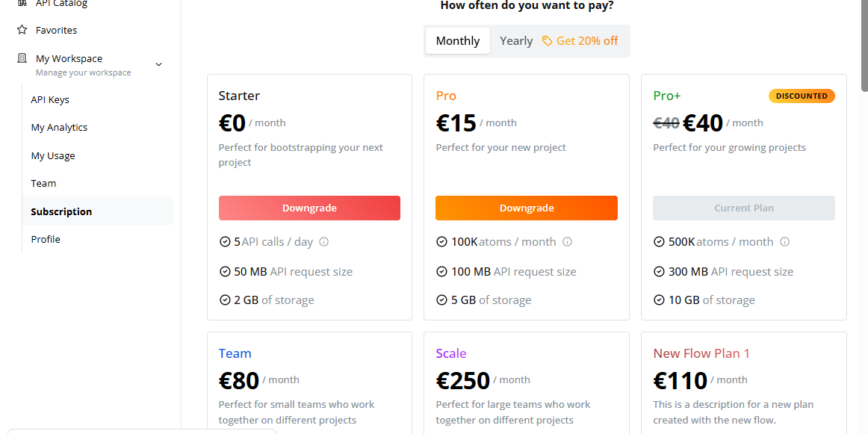The width and height of the screenshot is (868, 434).
Task: Open the API Keys page
Action: (50, 99)
